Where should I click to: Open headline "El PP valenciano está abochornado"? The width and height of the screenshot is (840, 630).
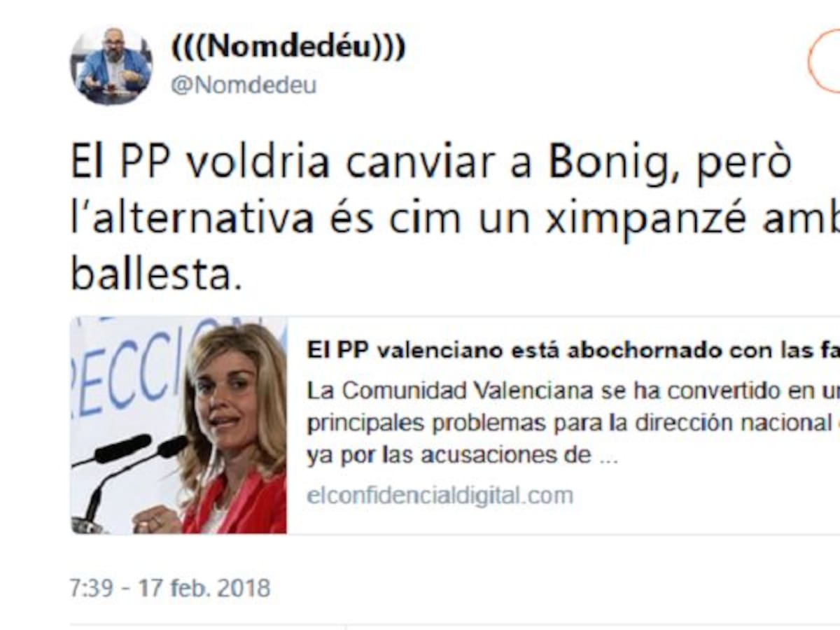[573, 351]
